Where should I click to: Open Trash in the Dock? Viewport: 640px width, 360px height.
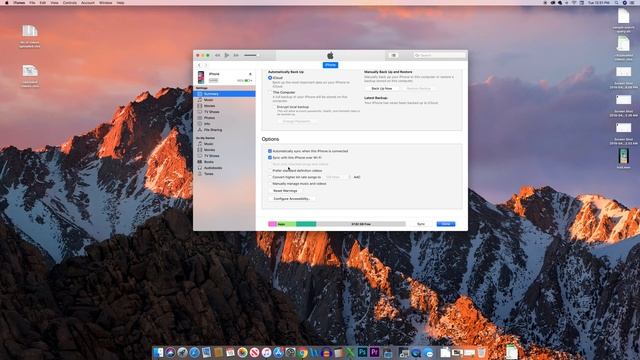pos(482,352)
